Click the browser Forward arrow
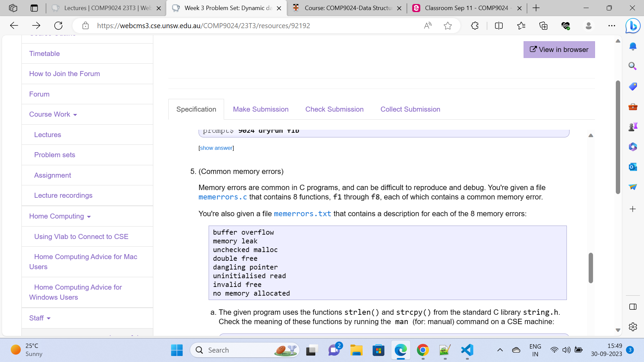Screen dimensions: 644x362 36,25
